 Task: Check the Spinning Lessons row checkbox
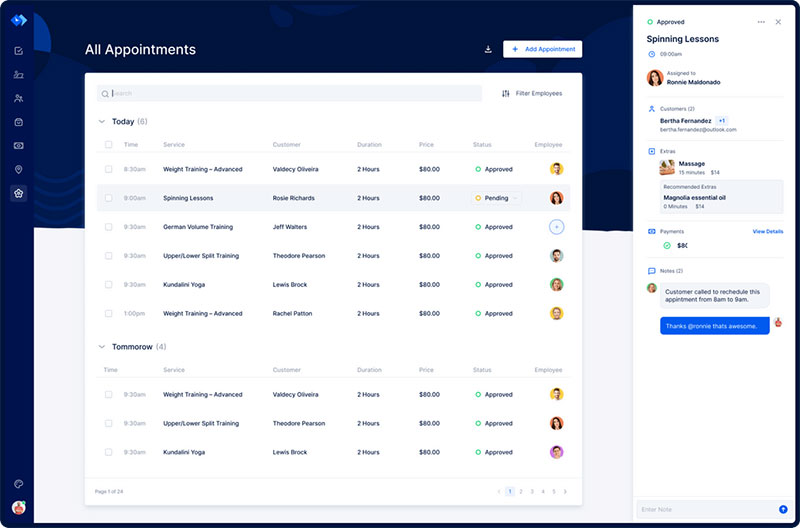click(109, 198)
